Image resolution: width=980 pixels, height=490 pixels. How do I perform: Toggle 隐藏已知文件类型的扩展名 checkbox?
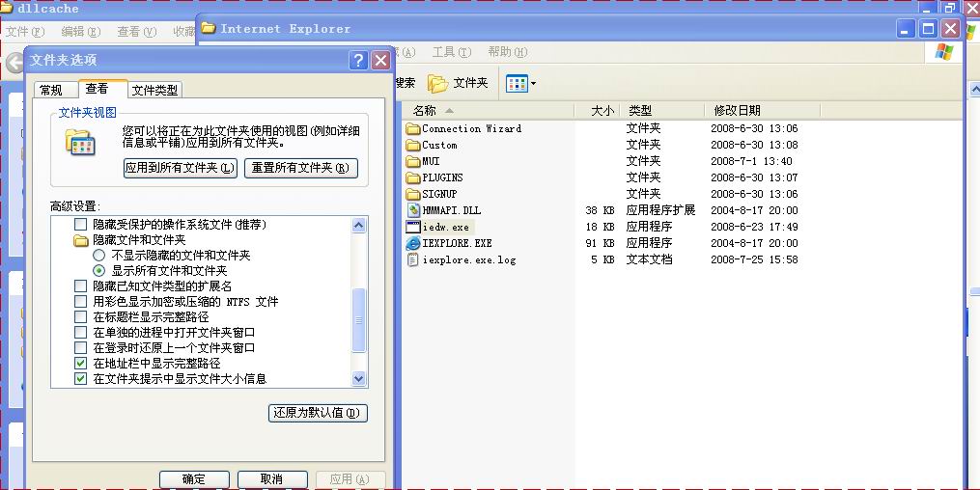tap(81, 286)
